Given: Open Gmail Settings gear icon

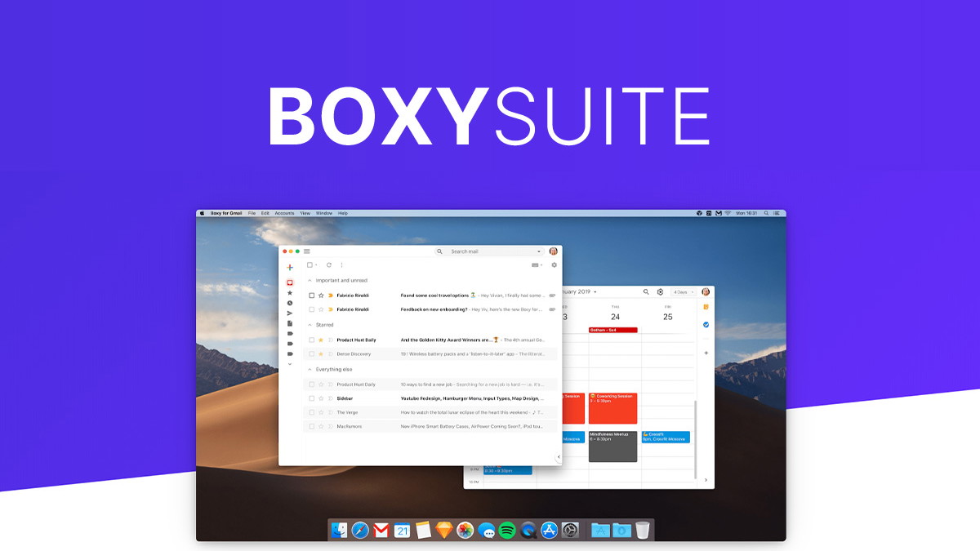Looking at the screenshot, I should click(554, 264).
